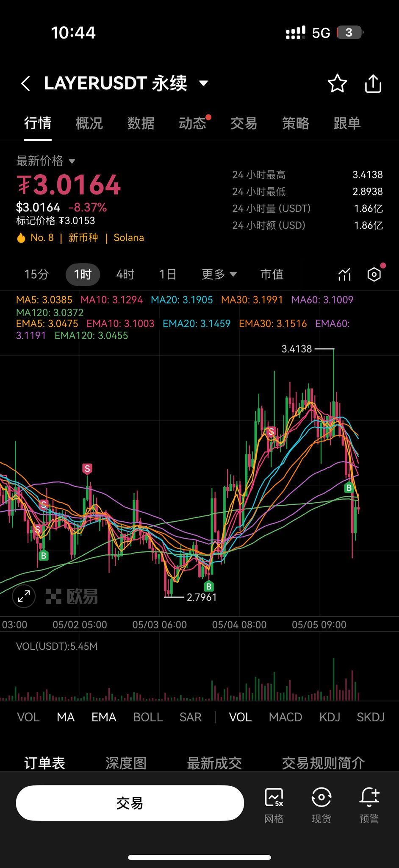Tap the Solana tag
The height and width of the screenshot is (868, 399).
click(x=129, y=238)
